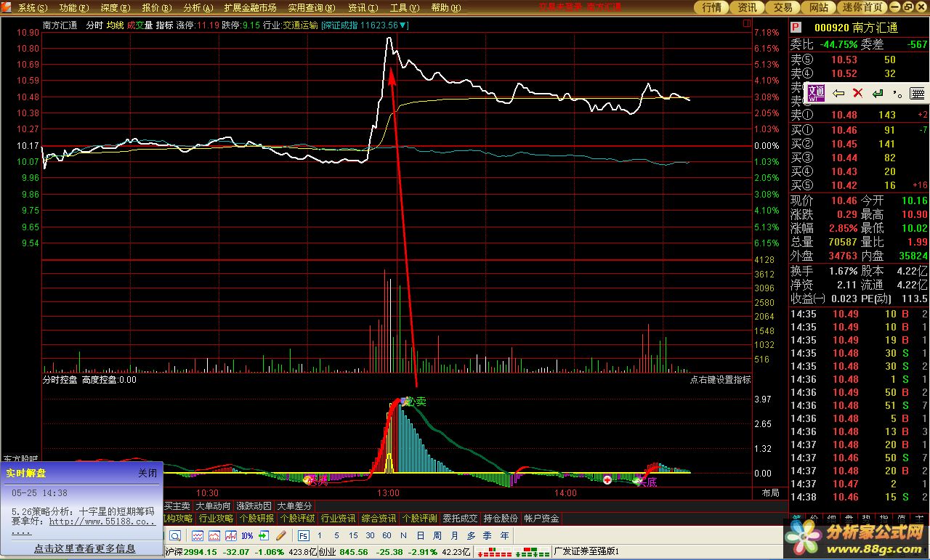Open 迷你首页 button
This screenshot has width=930, height=560.
862,7
